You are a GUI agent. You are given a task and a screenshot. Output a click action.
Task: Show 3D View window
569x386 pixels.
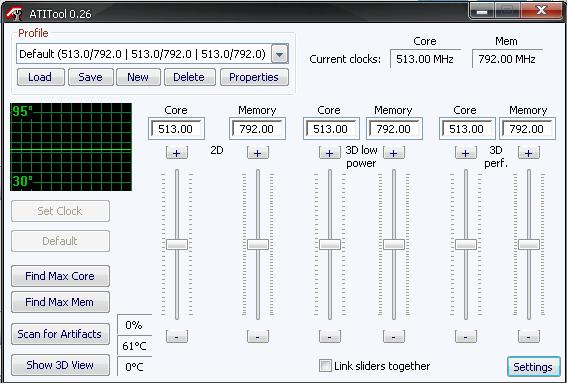coord(60,365)
